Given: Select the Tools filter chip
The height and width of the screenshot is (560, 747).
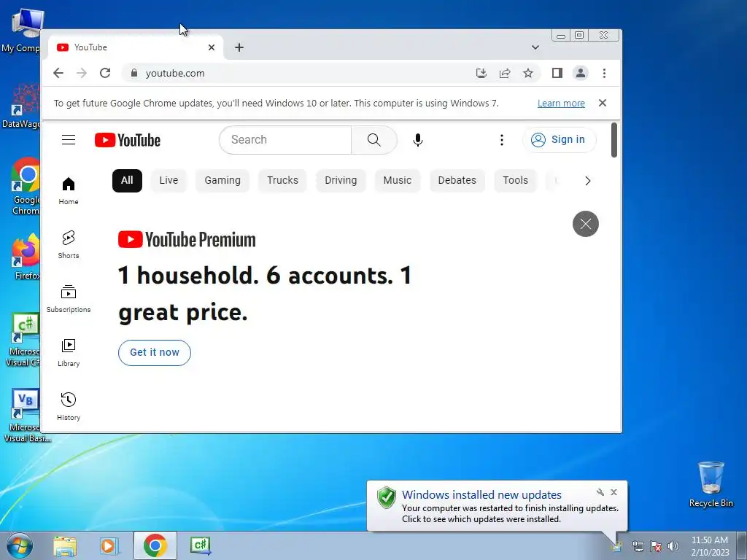Looking at the screenshot, I should [516, 181].
